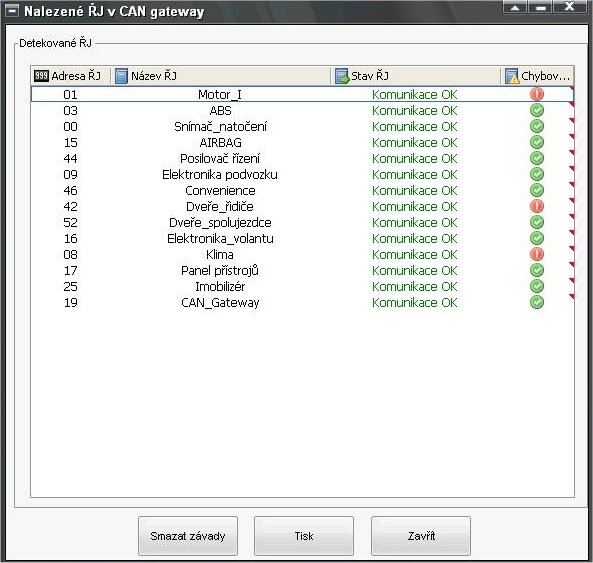This screenshot has width=593, height=563.
Task: Click the green check icon for Imobilizér
Action: pos(536,286)
